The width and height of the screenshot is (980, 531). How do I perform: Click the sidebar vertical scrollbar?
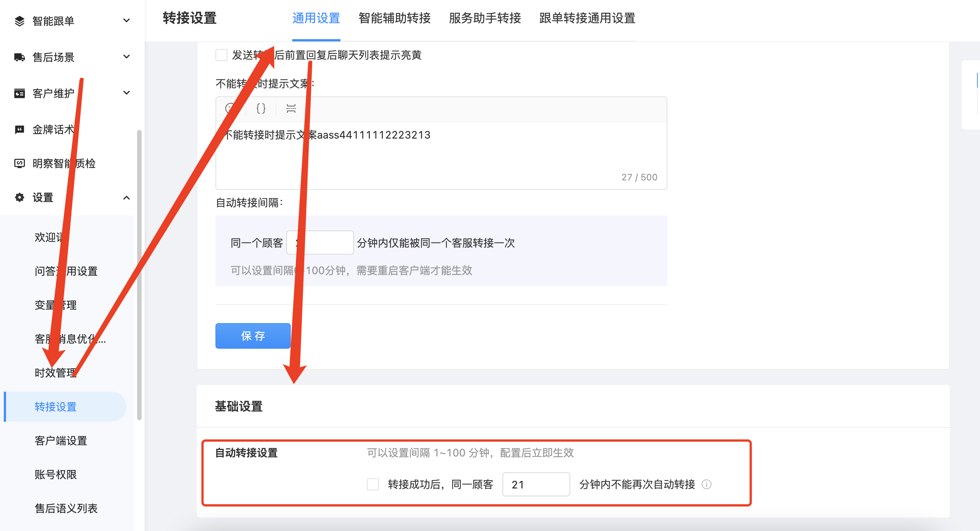pos(139,275)
